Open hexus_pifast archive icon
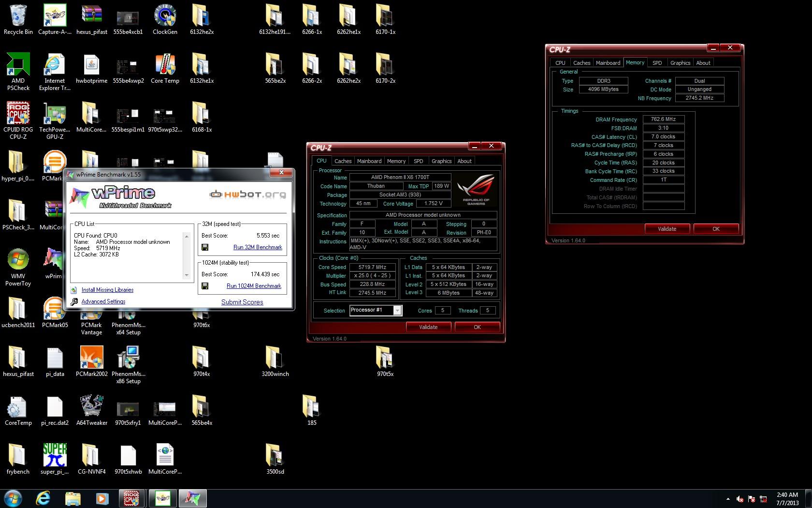Screen dimensions: 812x508 (x=91, y=20)
